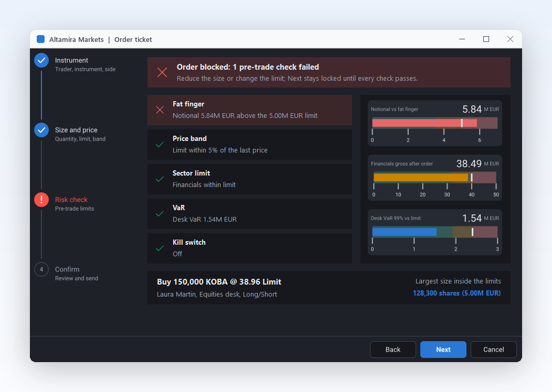This screenshot has width=552, height=392.
Task: Click the Sector limit check title
Action: [191, 173]
